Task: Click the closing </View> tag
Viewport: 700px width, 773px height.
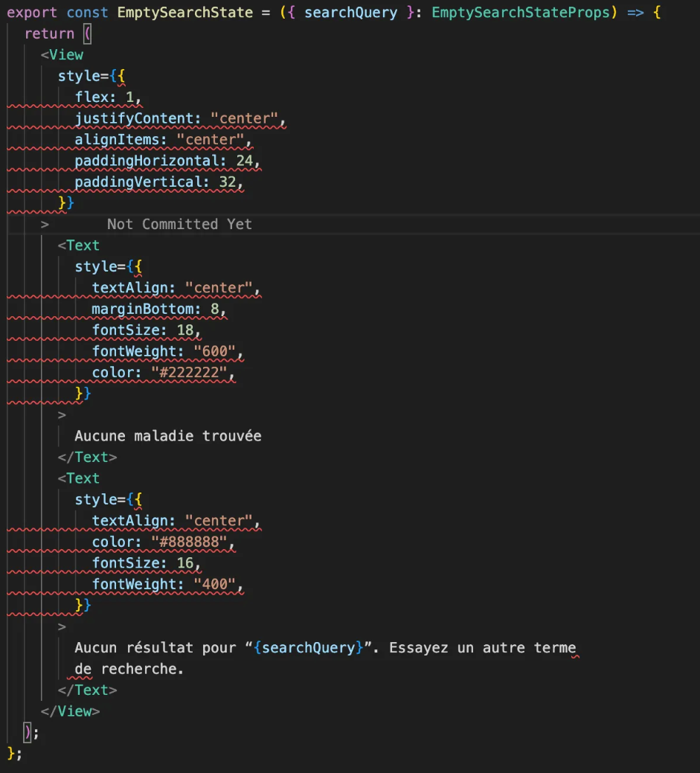Action: (x=70, y=711)
